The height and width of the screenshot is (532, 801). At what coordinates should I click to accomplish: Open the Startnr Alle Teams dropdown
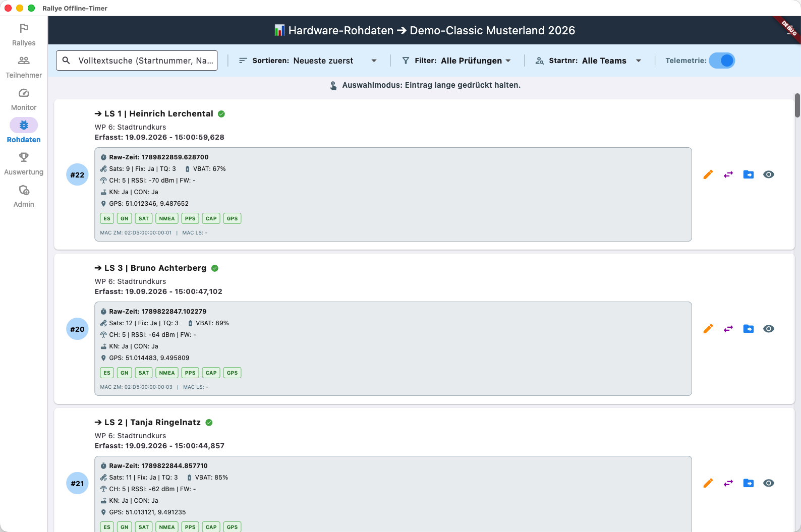click(589, 61)
